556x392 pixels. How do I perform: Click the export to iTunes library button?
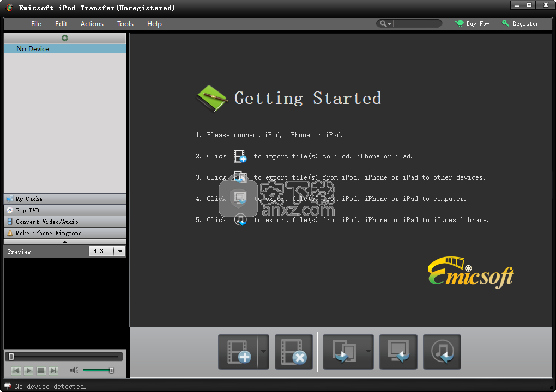tap(442, 352)
